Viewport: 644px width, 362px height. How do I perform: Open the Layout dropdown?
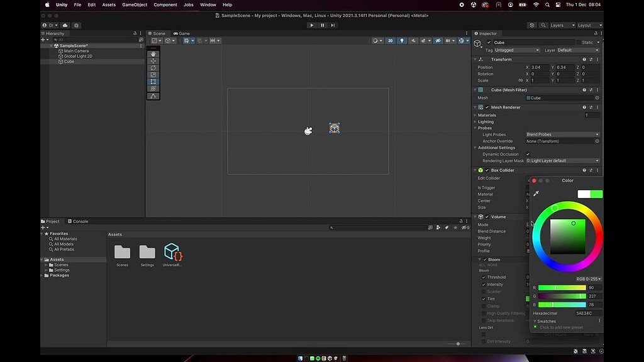click(x=590, y=25)
